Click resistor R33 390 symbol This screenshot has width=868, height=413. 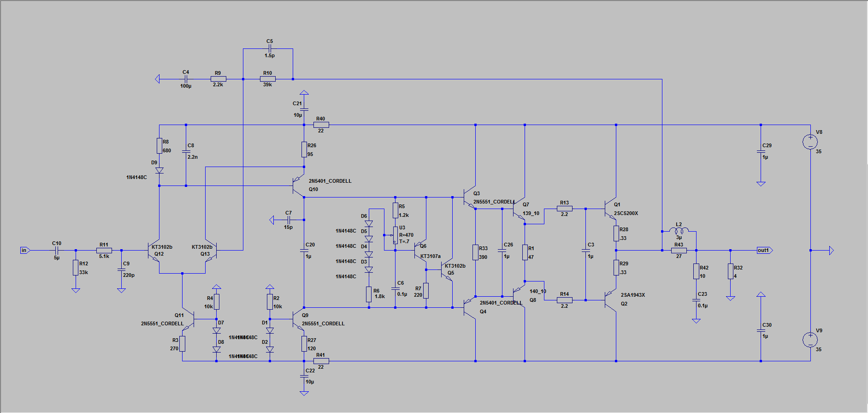coord(475,252)
